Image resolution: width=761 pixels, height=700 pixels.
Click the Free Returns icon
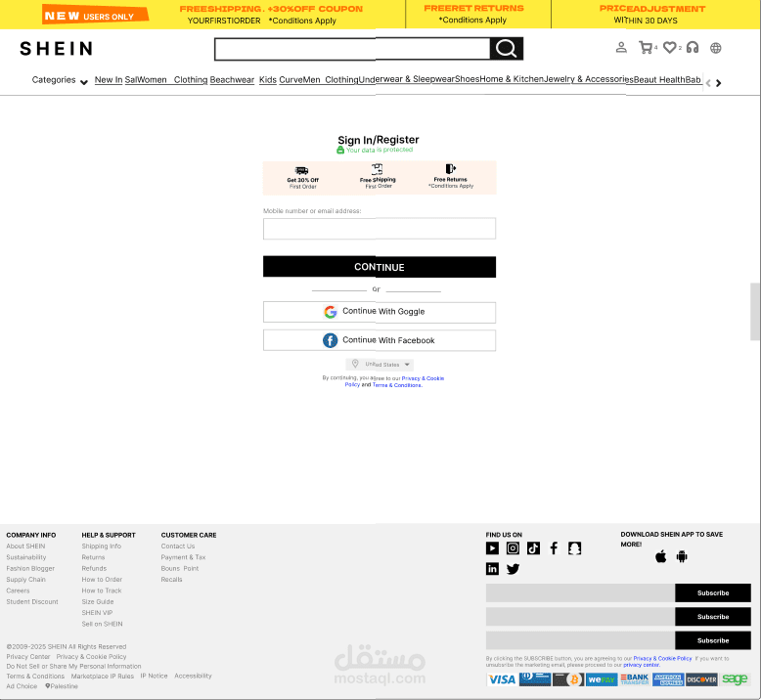coord(450,169)
